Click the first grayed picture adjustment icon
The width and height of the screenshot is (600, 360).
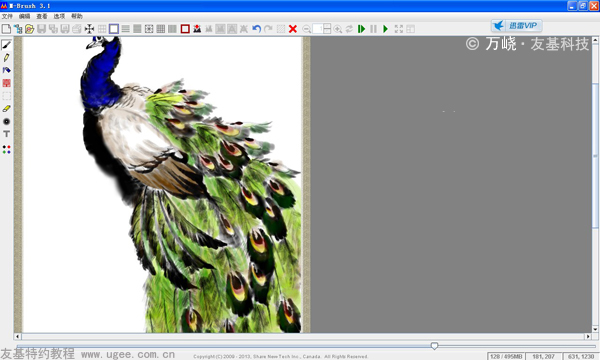[209, 29]
